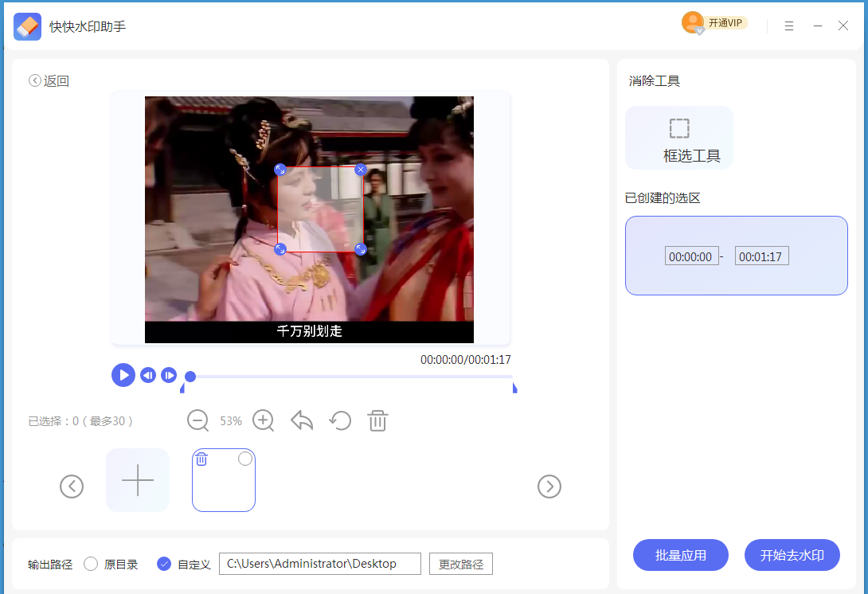This screenshot has width=868, height=594.
Task: Undo the last selection edit
Action: [x=301, y=420]
